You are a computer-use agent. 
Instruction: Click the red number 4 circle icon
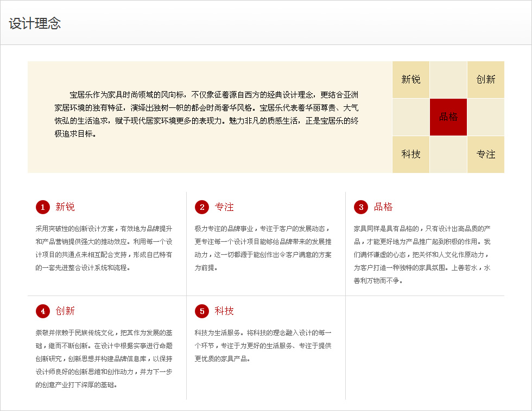coord(43,311)
